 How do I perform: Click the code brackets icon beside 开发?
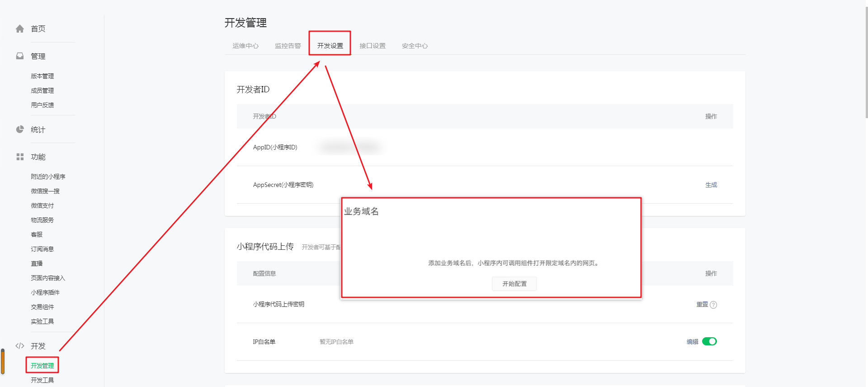click(20, 346)
